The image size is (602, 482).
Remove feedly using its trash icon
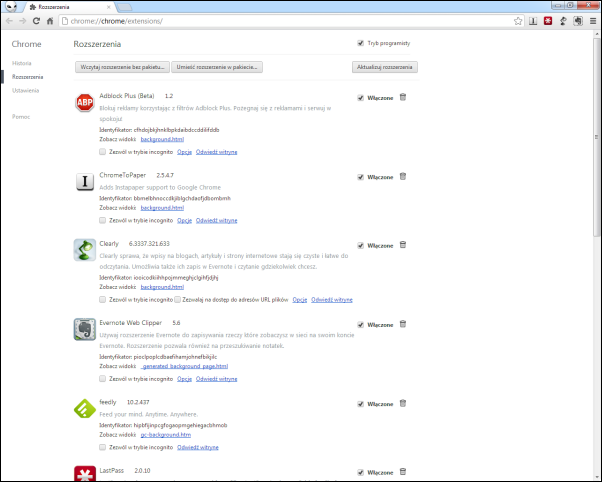403,403
